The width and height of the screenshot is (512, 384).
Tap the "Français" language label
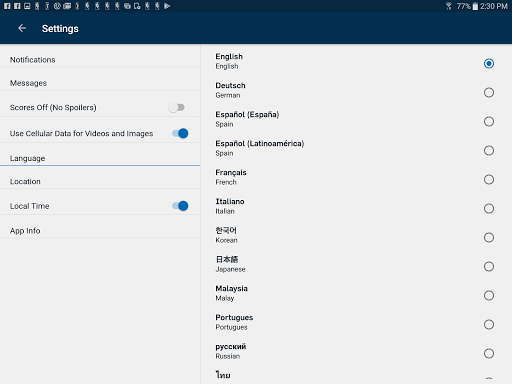pos(231,173)
